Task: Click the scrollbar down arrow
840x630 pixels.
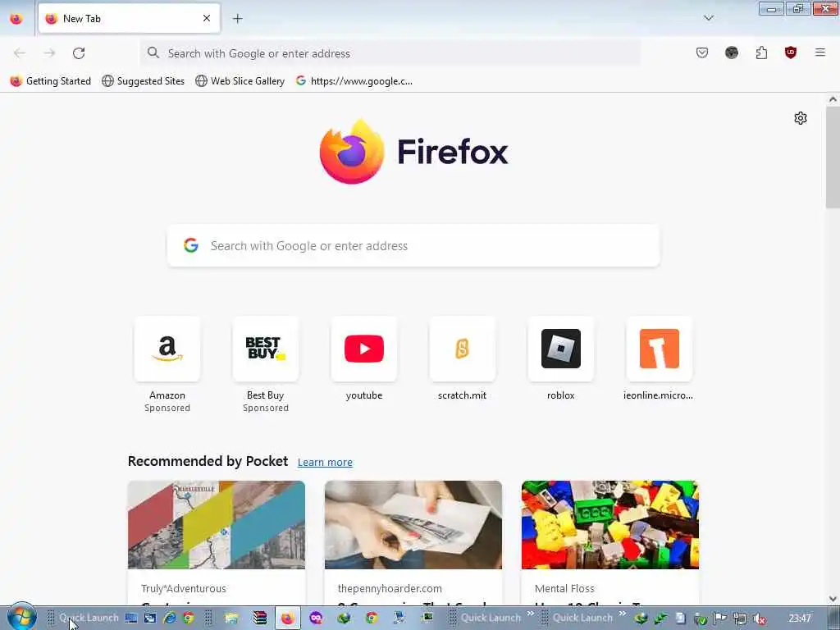Action: click(833, 598)
